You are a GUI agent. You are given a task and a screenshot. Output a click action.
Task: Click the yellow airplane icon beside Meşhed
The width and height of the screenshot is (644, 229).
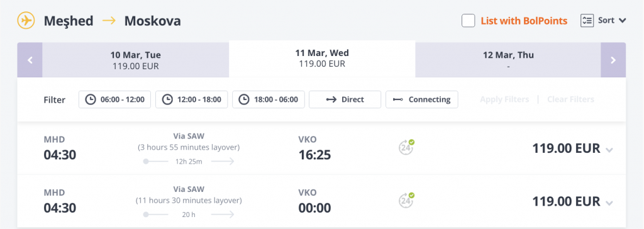tap(26, 20)
